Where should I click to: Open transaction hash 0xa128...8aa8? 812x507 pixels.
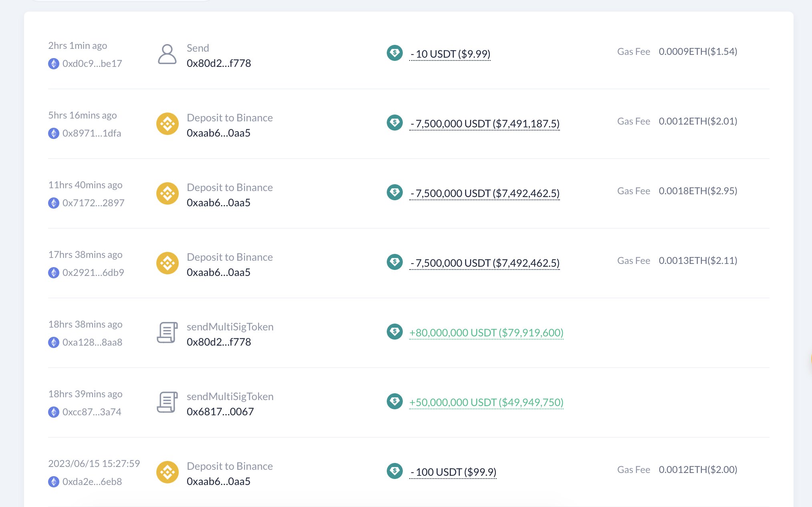[x=93, y=342]
